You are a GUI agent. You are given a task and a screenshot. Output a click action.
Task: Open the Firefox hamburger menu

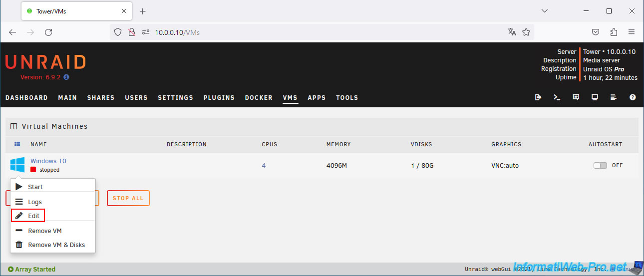tap(632, 32)
